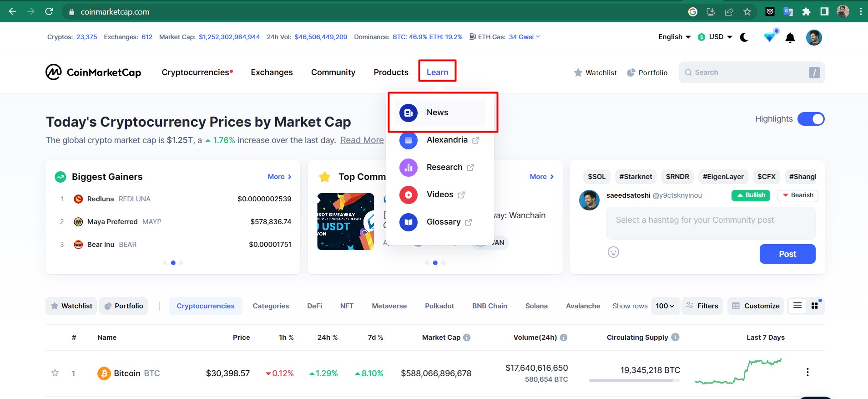Click the share page icon in address bar
This screenshot has width=868, height=399.
(729, 12)
